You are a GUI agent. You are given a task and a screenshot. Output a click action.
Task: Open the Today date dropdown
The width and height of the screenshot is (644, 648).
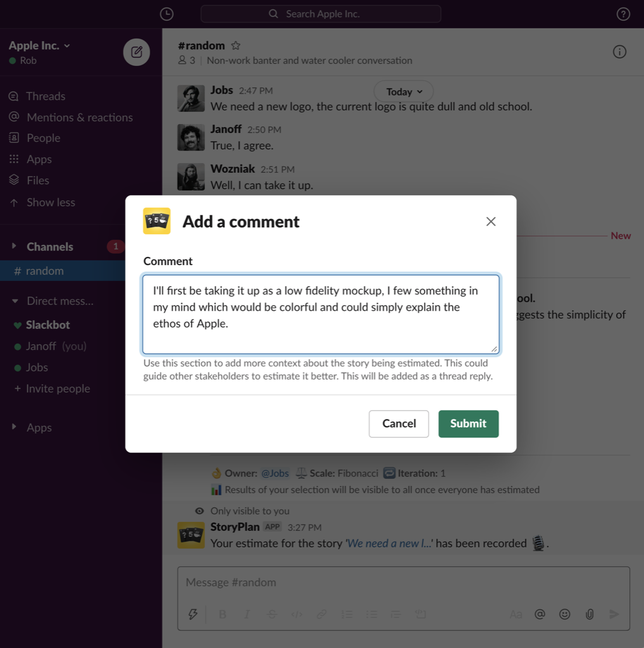coord(403,91)
